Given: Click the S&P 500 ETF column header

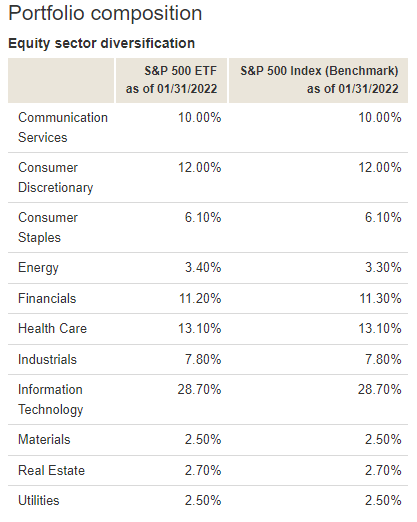Looking at the screenshot, I should (171, 80).
